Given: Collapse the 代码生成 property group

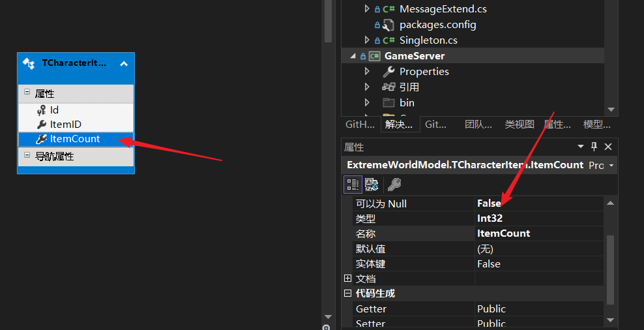Looking at the screenshot, I should 348,293.
